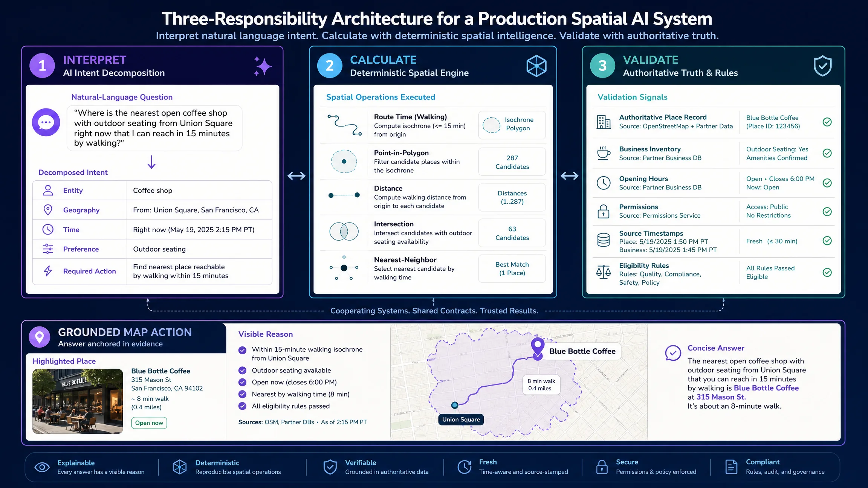Click the green check for Eligibility Rules

827,273
